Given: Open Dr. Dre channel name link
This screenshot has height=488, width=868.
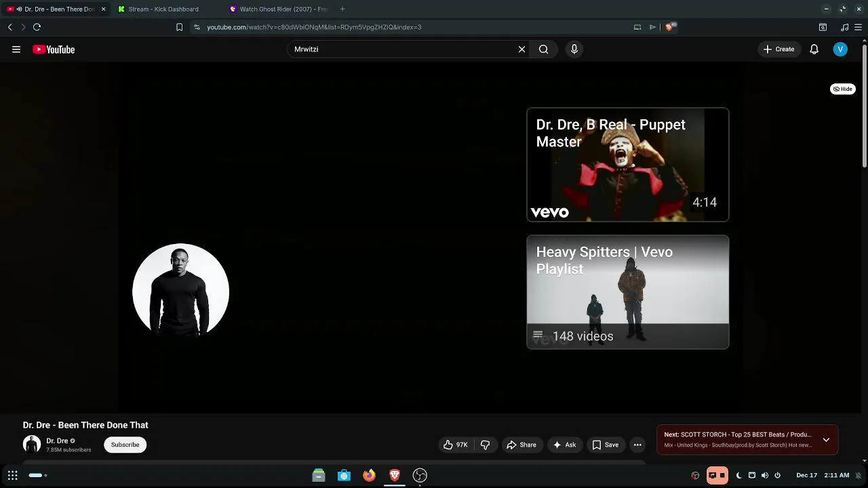Looking at the screenshot, I should 57,441.
